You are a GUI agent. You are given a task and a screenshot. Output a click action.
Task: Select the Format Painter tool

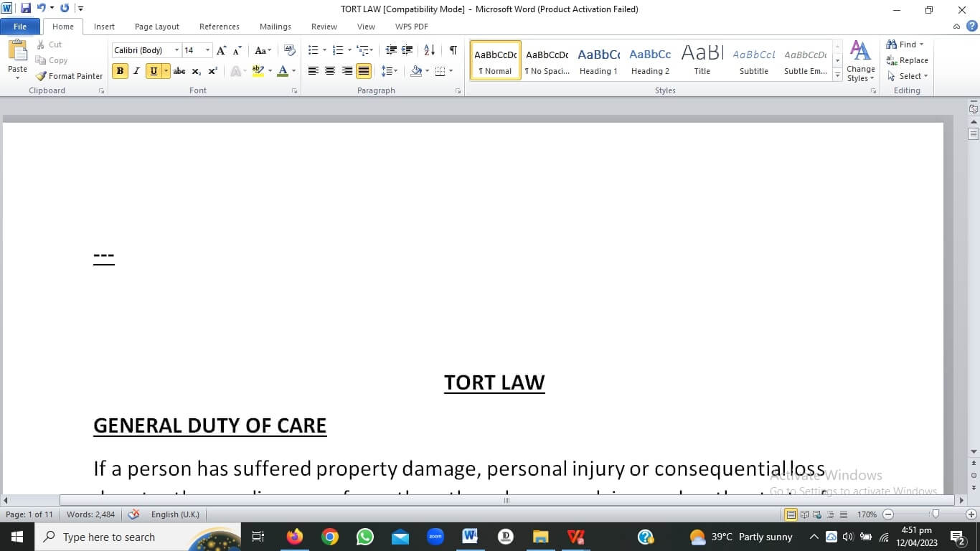[x=69, y=76]
